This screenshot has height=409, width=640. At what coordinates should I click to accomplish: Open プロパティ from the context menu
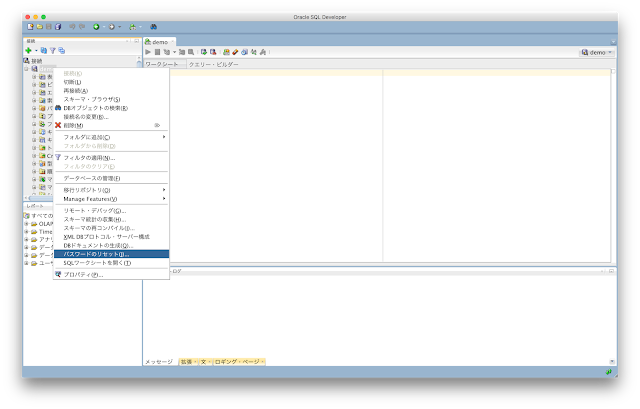tap(111, 275)
